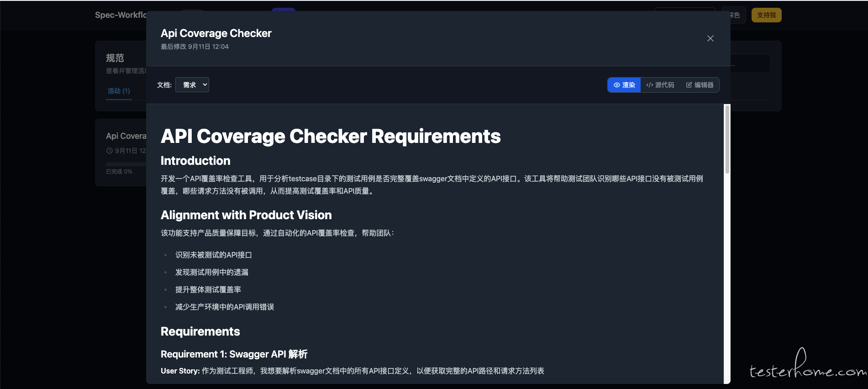Click the clock icon on spec card
868x389 pixels.
(109, 151)
